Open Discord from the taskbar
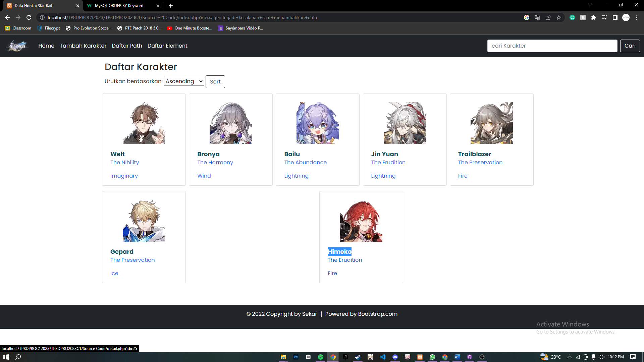The height and width of the screenshot is (362, 644). 395,357
